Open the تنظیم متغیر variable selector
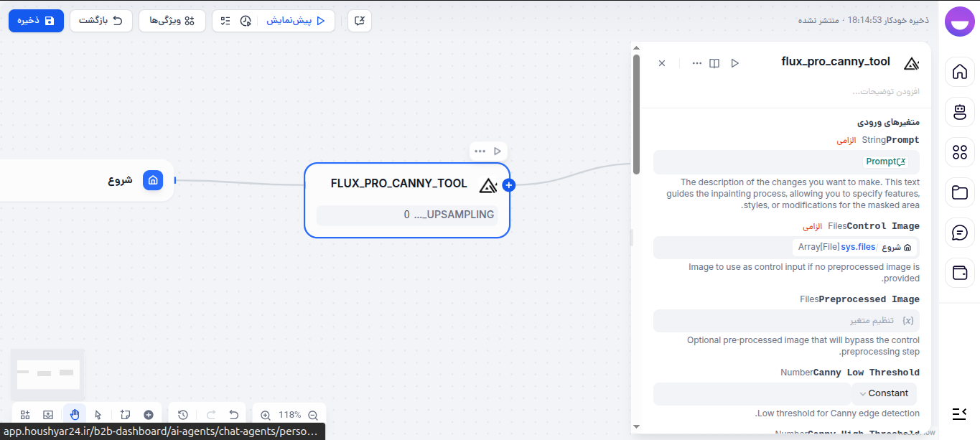980x440 pixels. pos(886,320)
